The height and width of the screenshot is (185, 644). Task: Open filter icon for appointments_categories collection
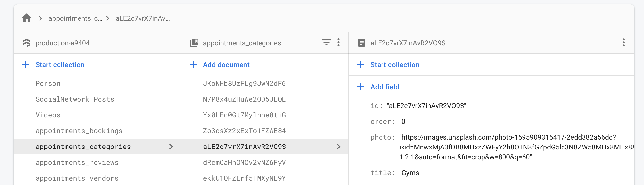tap(326, 43)
